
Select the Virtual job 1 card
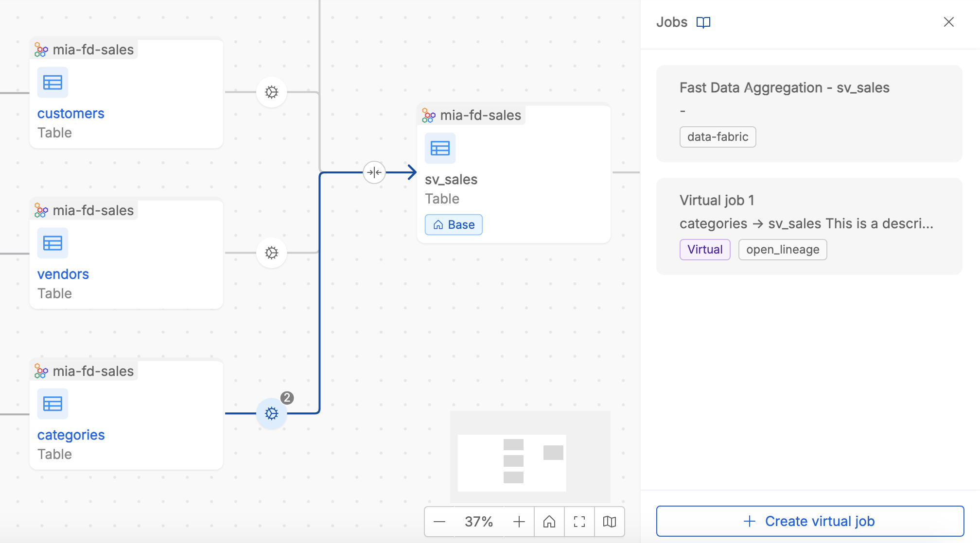809,226
